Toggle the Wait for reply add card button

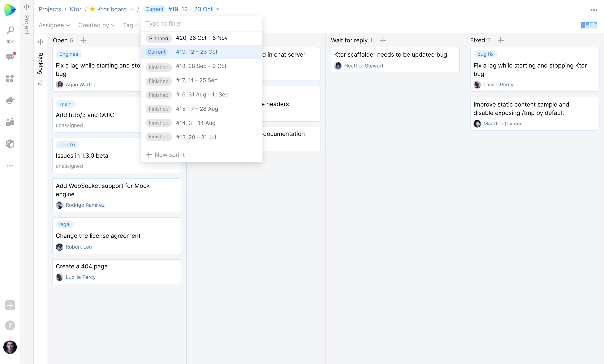(382, 40)
